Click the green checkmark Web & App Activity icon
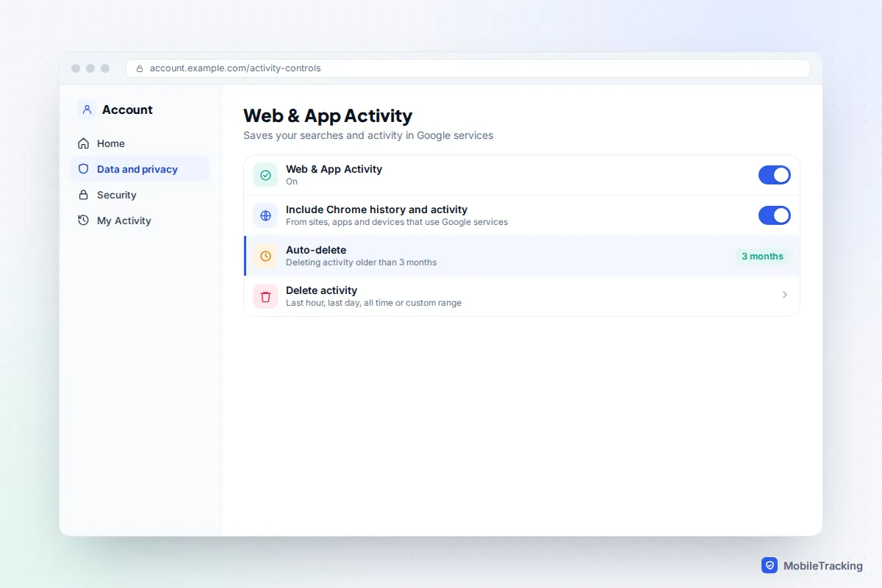The width and height of the screenshot is (882, 588). [265, 175]
